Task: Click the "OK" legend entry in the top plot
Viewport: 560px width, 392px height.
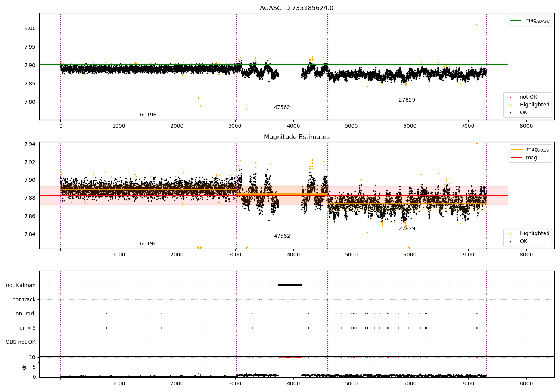Action: 519,113
